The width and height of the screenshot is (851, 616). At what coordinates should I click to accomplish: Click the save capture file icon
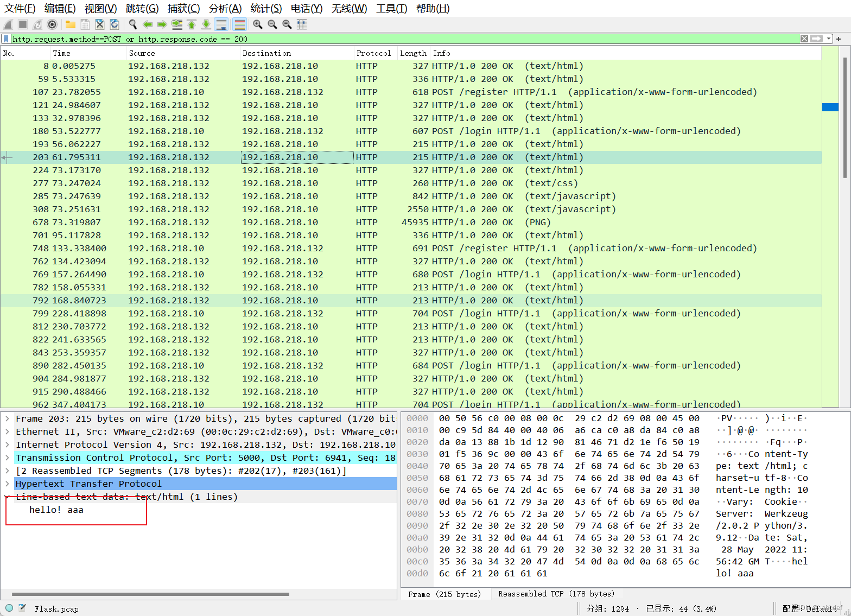85,24
